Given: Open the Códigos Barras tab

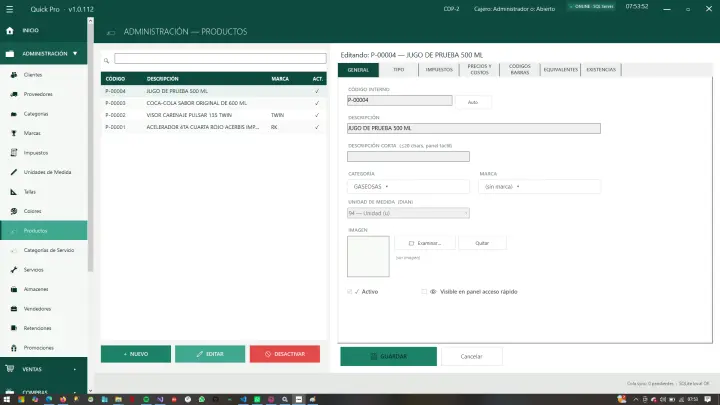Looking at the screenshot, I should (x=520, y=70).
